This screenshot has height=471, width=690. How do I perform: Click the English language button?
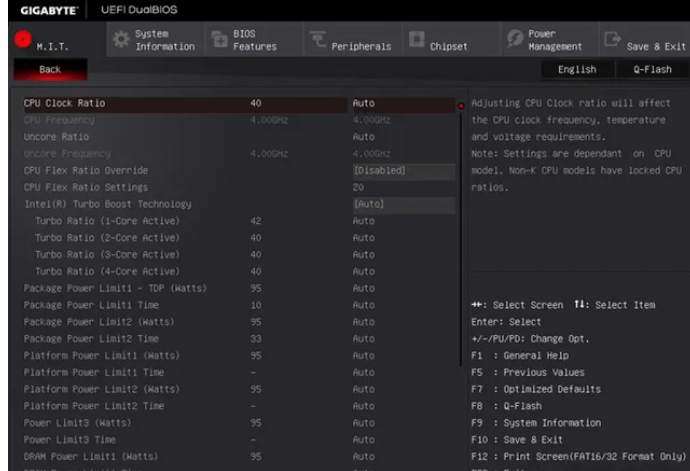click(577, 69)
